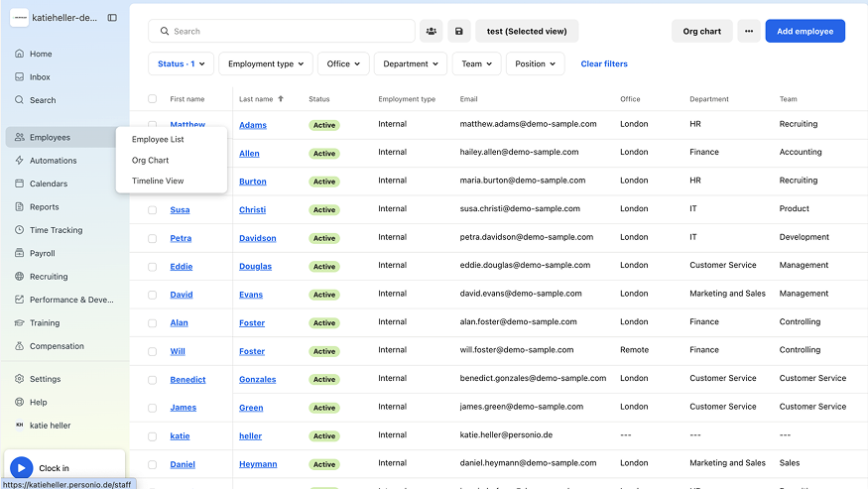
Task: Check the box for Petra Davidson's row
Action: [152, 238]
